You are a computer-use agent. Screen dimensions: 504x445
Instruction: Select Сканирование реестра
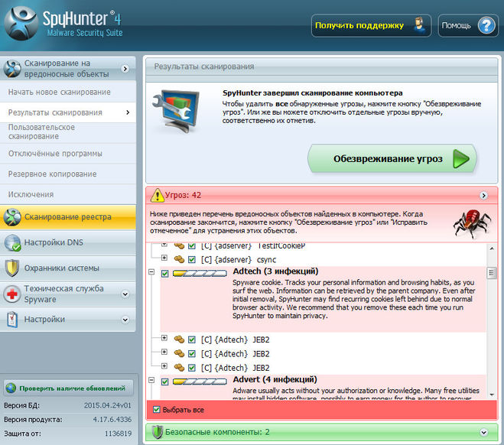click(68, 217)
